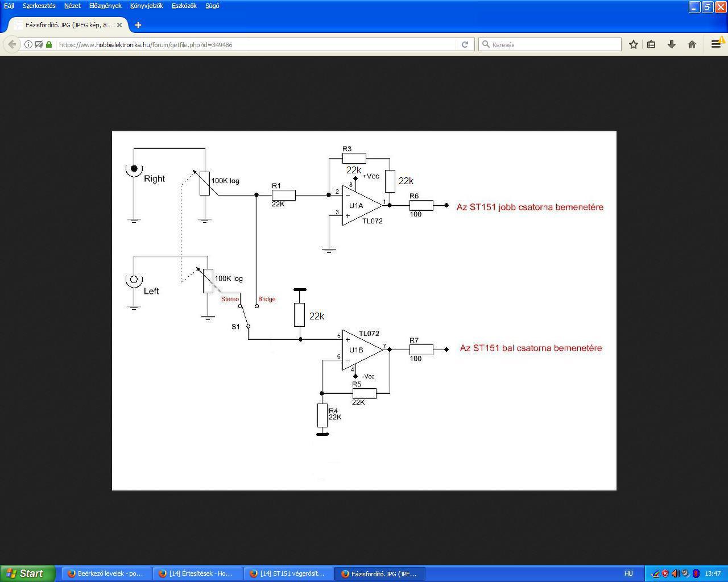This screenshot has width=728, height=582.
Task: Open the Előzmények menu
Action: point(105,6)
